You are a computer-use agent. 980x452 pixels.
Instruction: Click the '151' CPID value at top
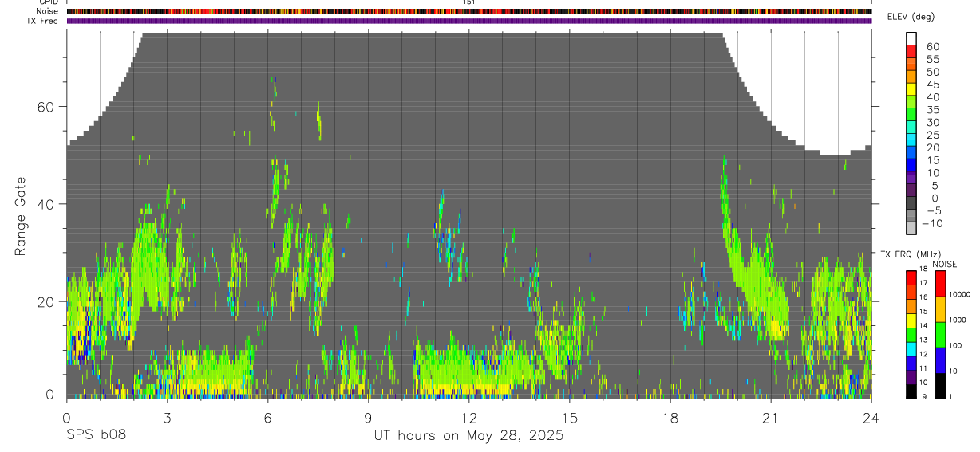(x=469, y=2)
